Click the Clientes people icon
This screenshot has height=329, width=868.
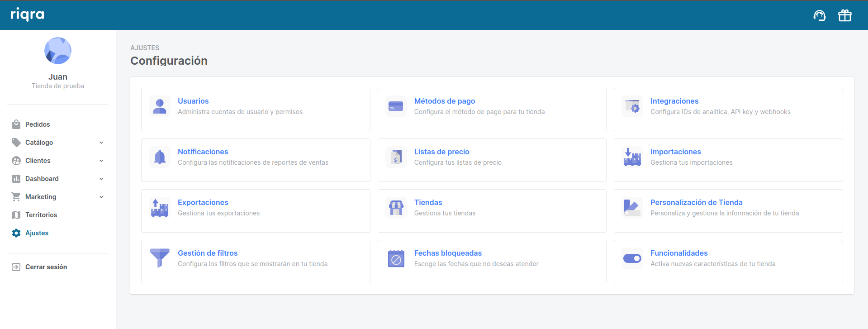tap(16, 161)
